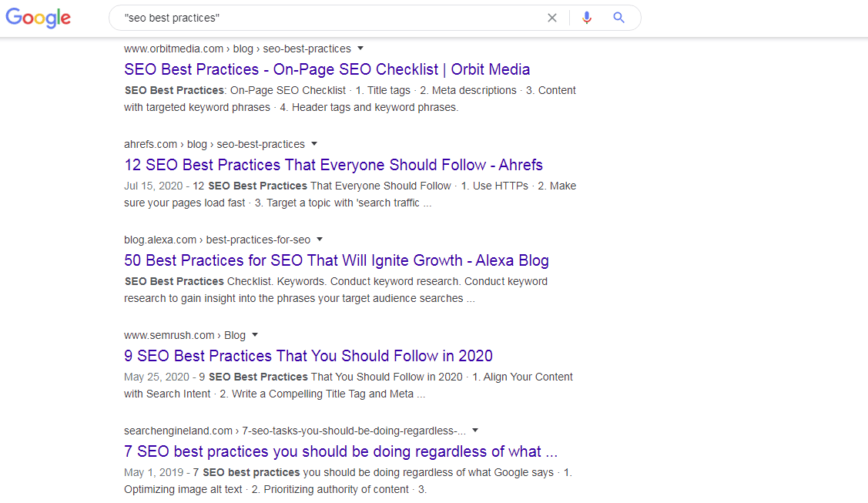Screen dimensions: 868x503
Task: Expand the blog.alexa.com result dropdown arrow
Action: pos(320,240)
